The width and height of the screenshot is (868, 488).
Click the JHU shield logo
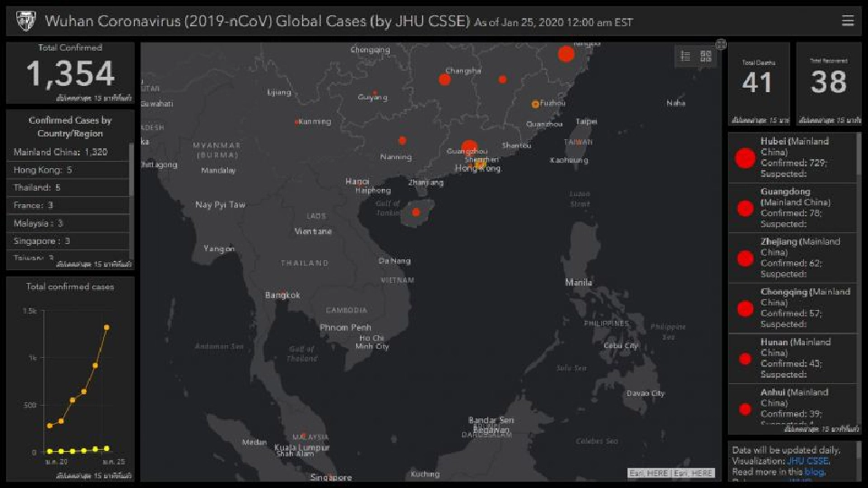(x=25, y=21)
